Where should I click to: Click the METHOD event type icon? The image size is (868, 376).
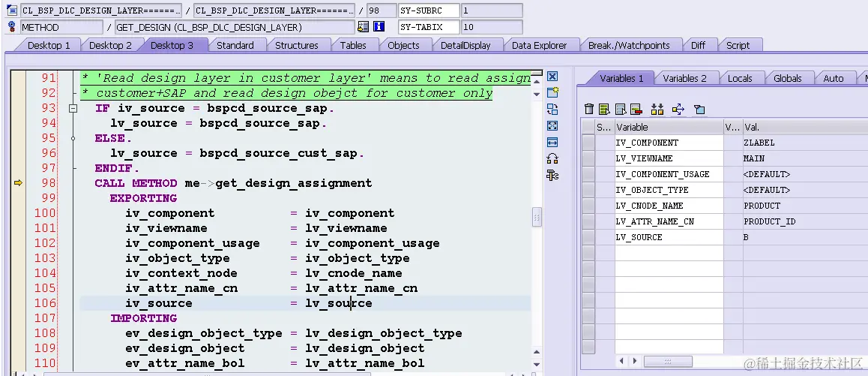[12, 26]
